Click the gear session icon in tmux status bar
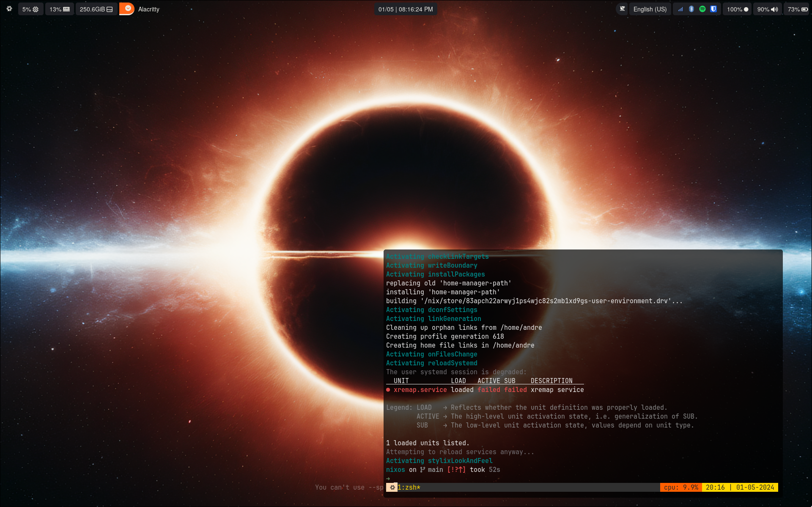 click(392, 488)
